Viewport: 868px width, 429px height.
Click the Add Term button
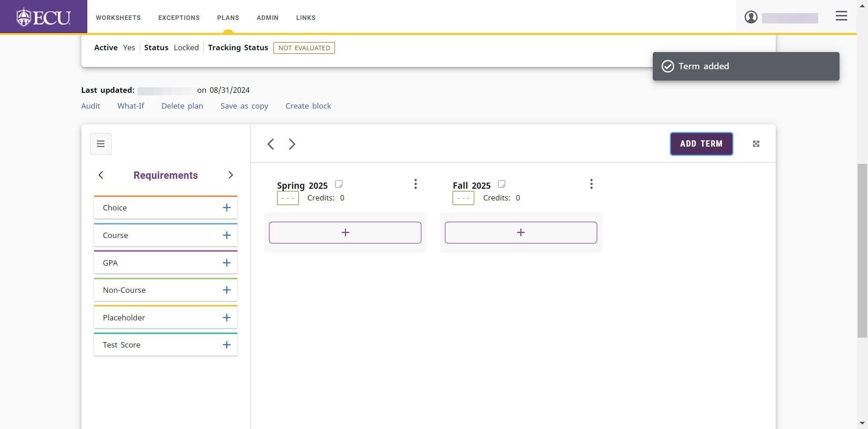tap(701, 144)
